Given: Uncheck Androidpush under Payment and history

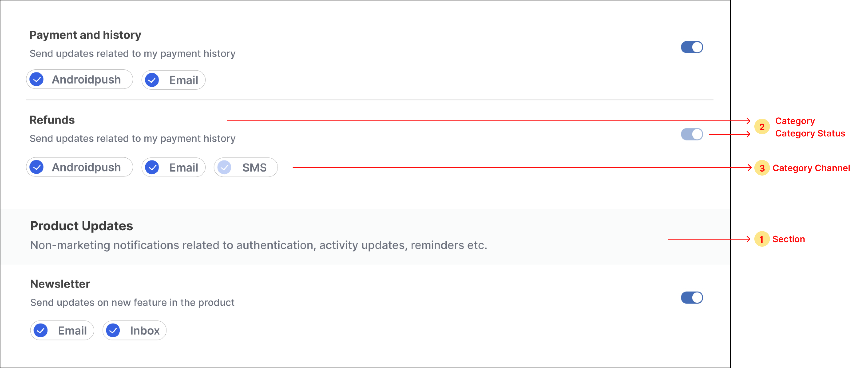Looking at the screenshot, I should coord(79,80).
